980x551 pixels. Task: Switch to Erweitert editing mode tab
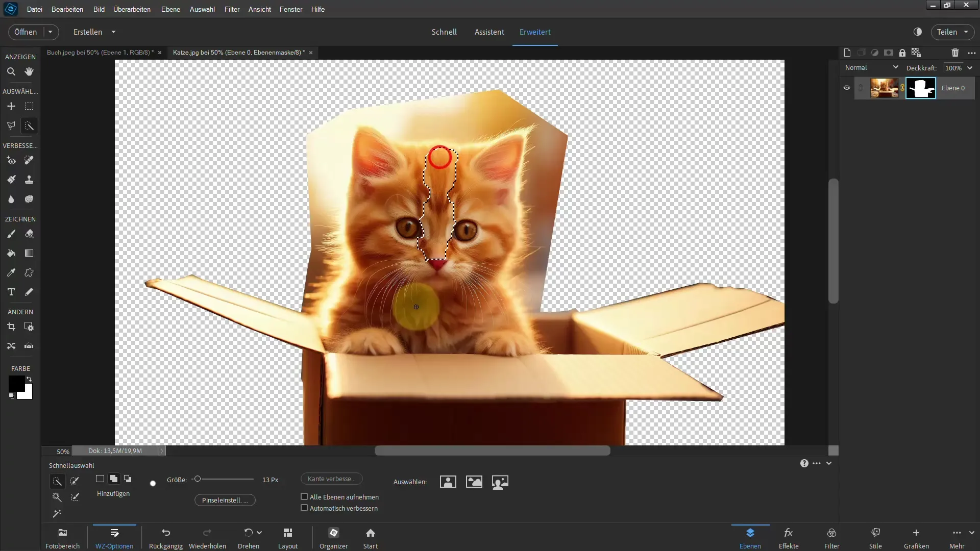(x=536, y=32)
